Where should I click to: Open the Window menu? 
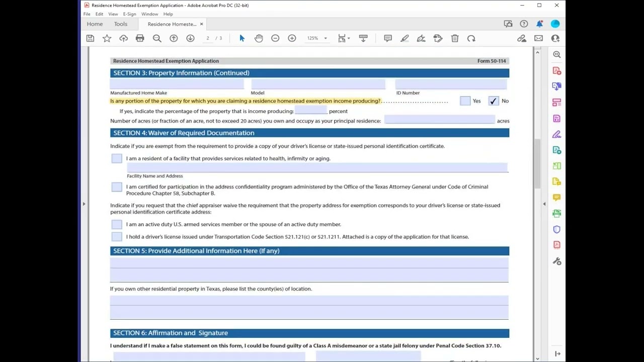[x=149, y=14]
